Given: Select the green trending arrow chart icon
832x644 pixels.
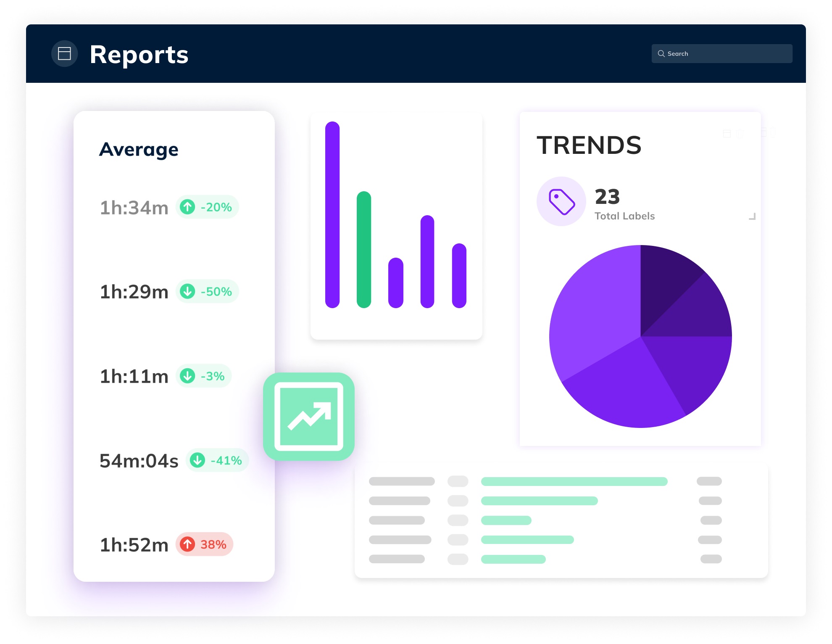Looking at the screenshot, I should pyautogui.click(x=309, y=417).
